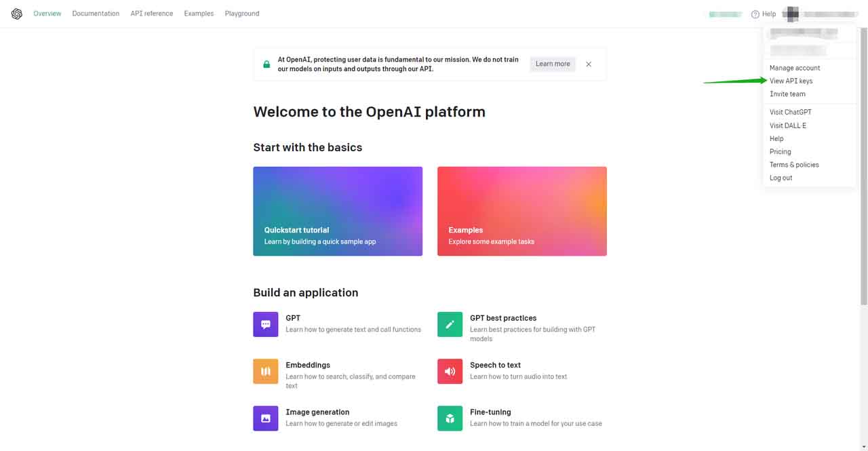
Task: Open the GPT chat bubble icon
Action: coord(265,324)
